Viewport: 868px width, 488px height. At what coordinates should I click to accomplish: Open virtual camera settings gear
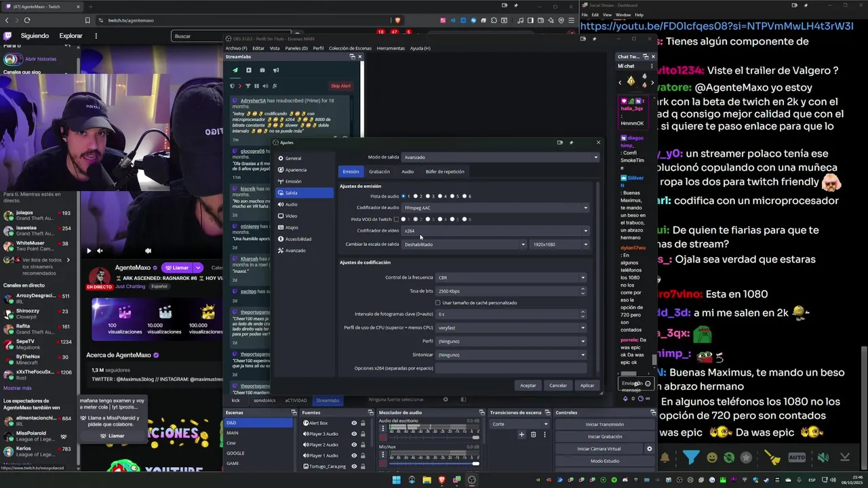click(x=649, y=449)
